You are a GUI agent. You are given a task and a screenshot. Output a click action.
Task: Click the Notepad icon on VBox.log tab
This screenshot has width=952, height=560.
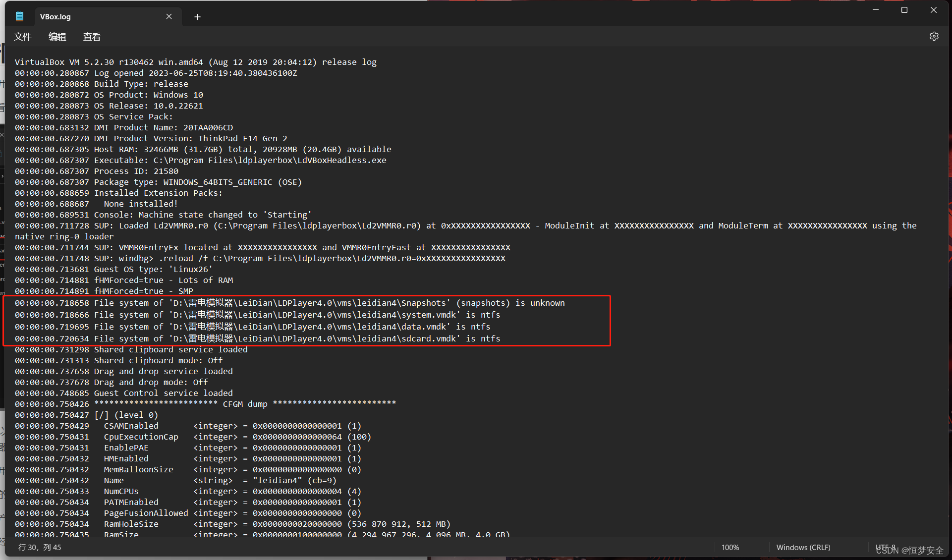(x=19, y=16)
